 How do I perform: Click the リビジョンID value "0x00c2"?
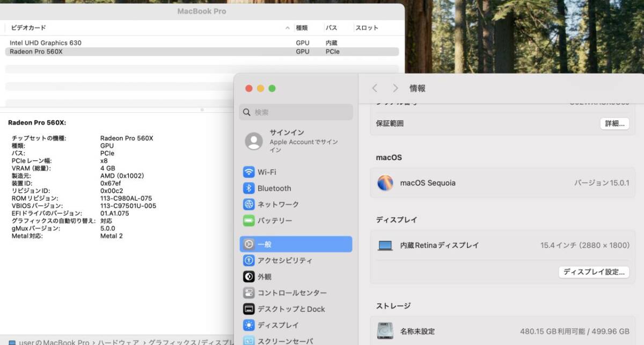(x=112, y=191)
